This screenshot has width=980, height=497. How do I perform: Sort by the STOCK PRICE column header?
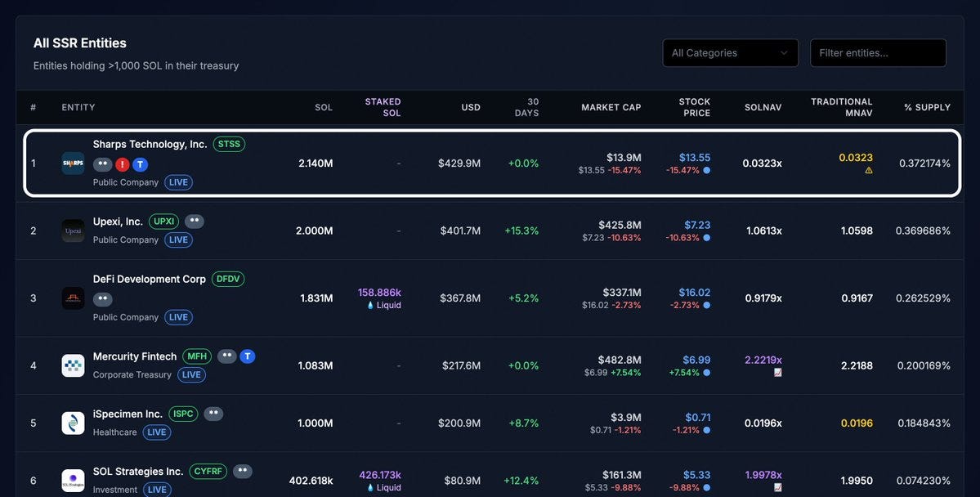pos(695,108)
